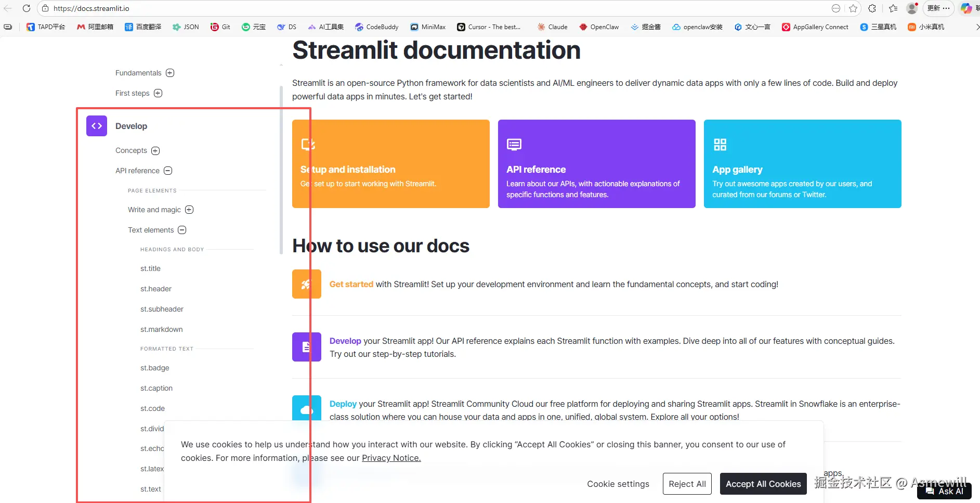Open the favorites list icon
Image resolution: width=980 pixels, height=503 pixels.
coord(893,8)
